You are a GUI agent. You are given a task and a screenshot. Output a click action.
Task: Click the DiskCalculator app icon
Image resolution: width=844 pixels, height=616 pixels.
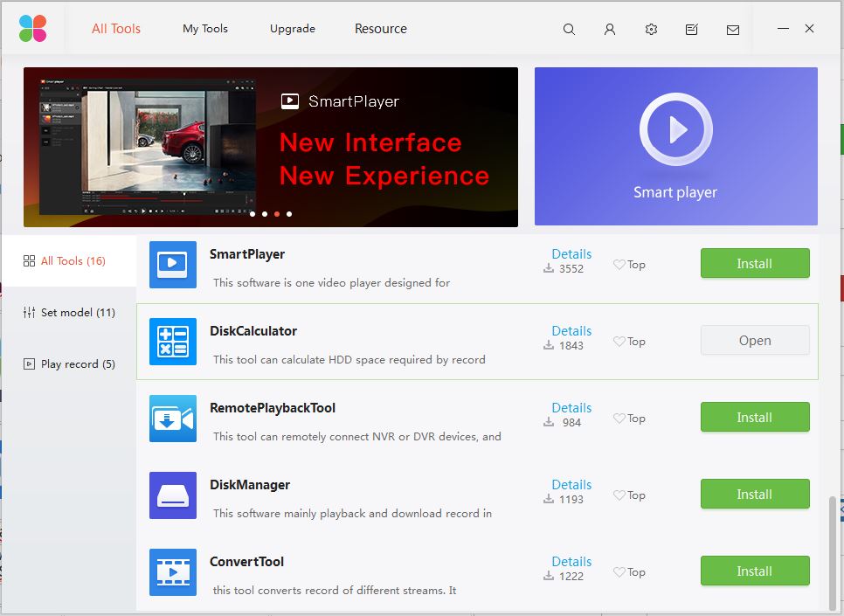coord(173,341)
